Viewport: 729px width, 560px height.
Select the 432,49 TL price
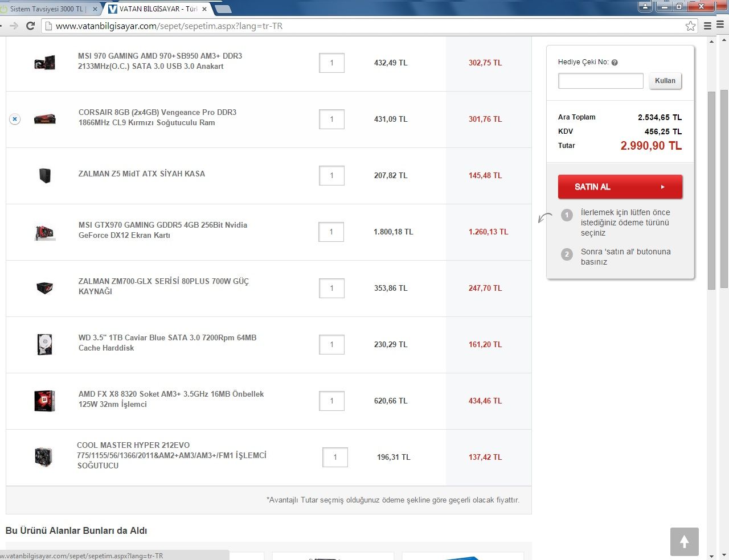coord(391,63)
